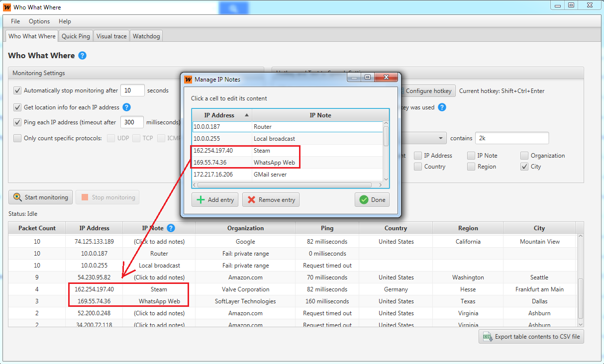Image resolution: width=604 pixels, height=364 pixels.
Task: Click the 'Frankfurt am Main' city cell
Action: coord(540,289)
